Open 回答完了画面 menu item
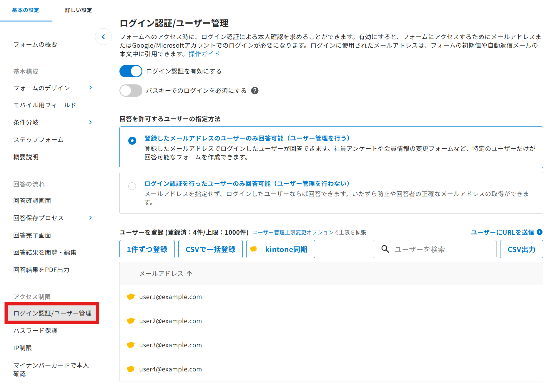The image size is (559, 392). (32, 235)
